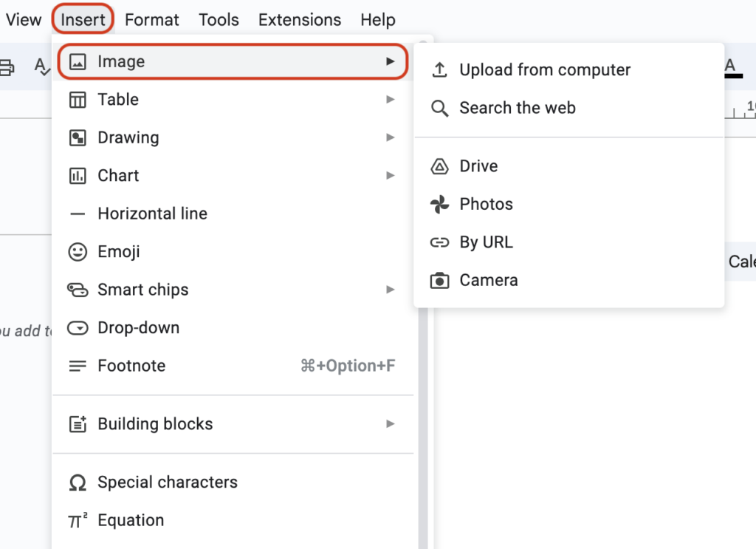
Task: Open the Extensions menu
Action: tap(299, 20)
